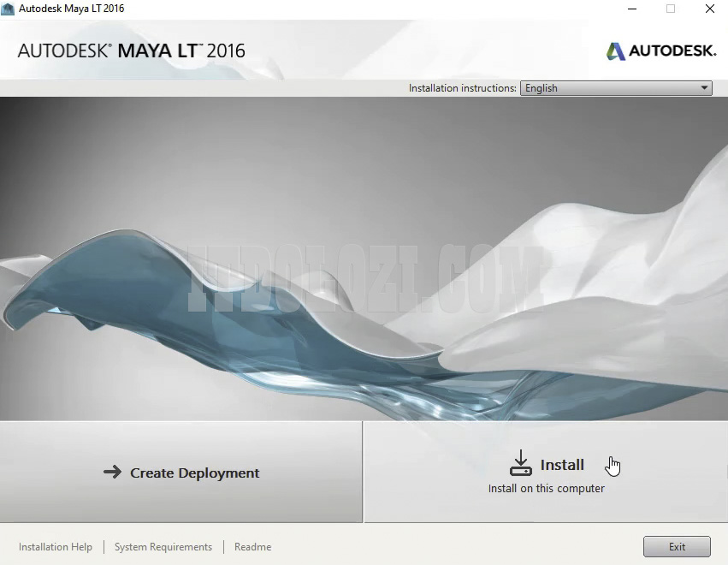728x565 pixels.
Task: Open the English language combo box
Action: tap(609, 88)
